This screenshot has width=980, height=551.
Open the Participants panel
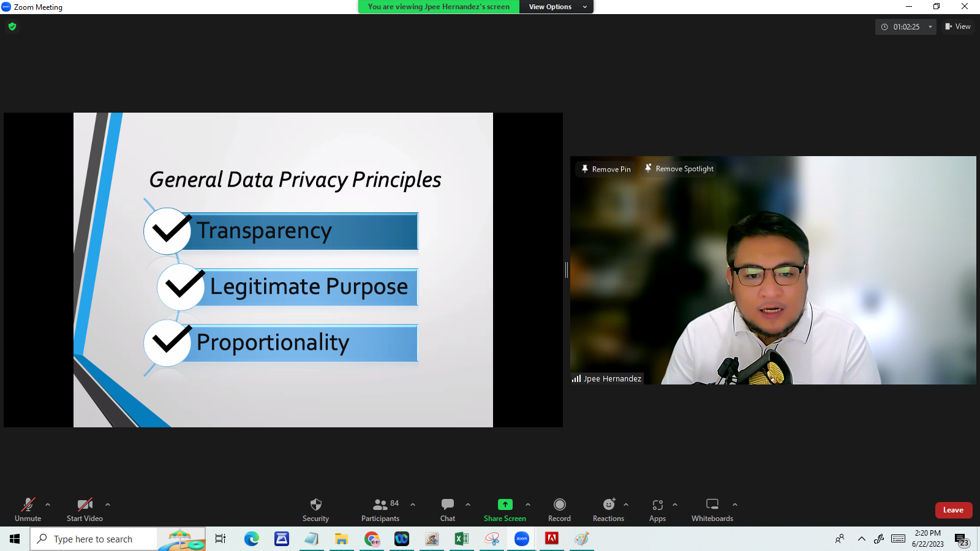(380, 509)
